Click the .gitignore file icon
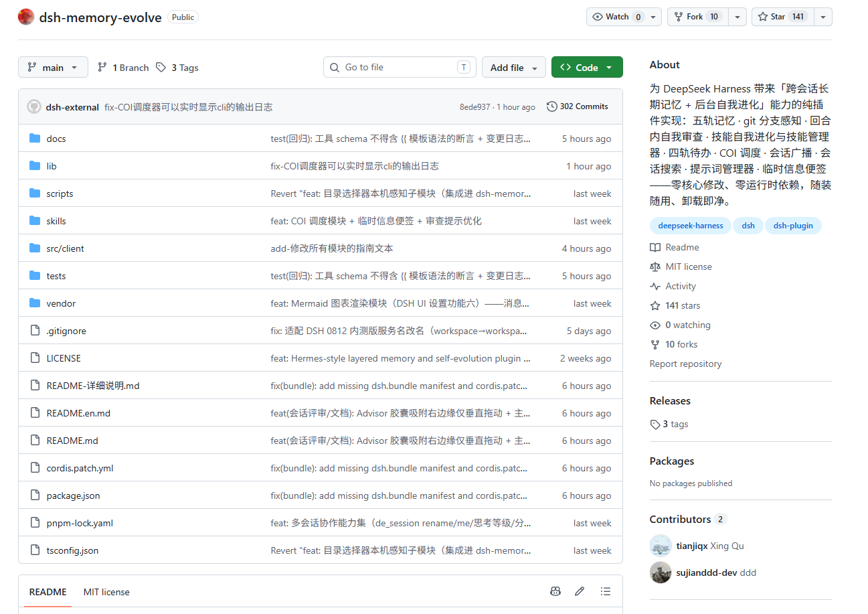The height and width of the screenshot is (614, 868). point(35,331)
